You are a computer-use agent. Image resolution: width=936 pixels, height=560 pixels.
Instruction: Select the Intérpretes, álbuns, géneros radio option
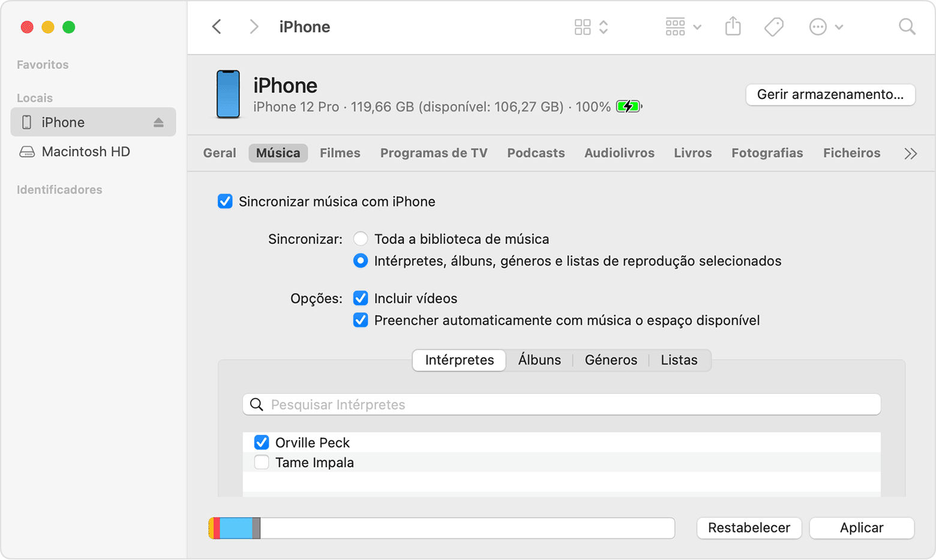pos(361,261)
